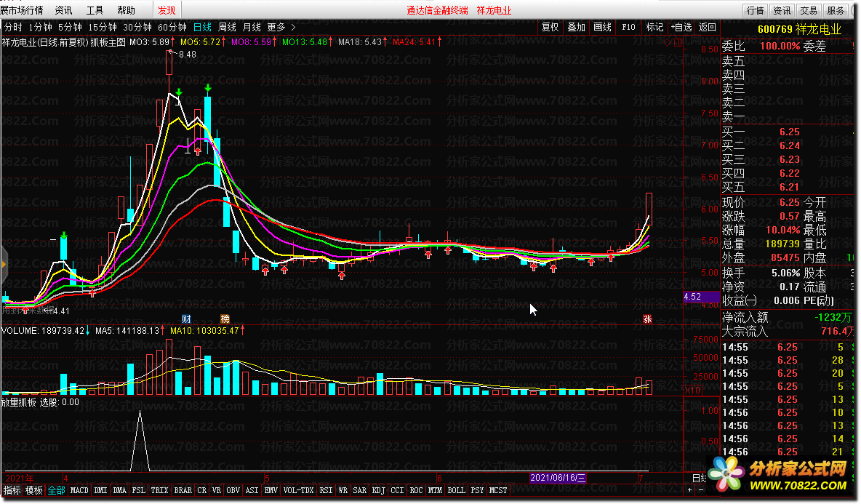Select the DMI indicator
The height and width of the screenshot is (504, 861).
(100, 490)
